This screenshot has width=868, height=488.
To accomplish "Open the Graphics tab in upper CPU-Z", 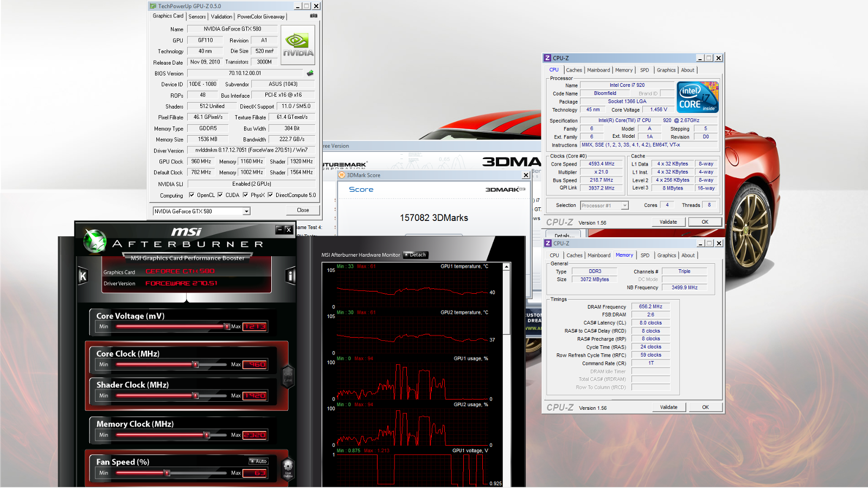I will pos(666,70).
